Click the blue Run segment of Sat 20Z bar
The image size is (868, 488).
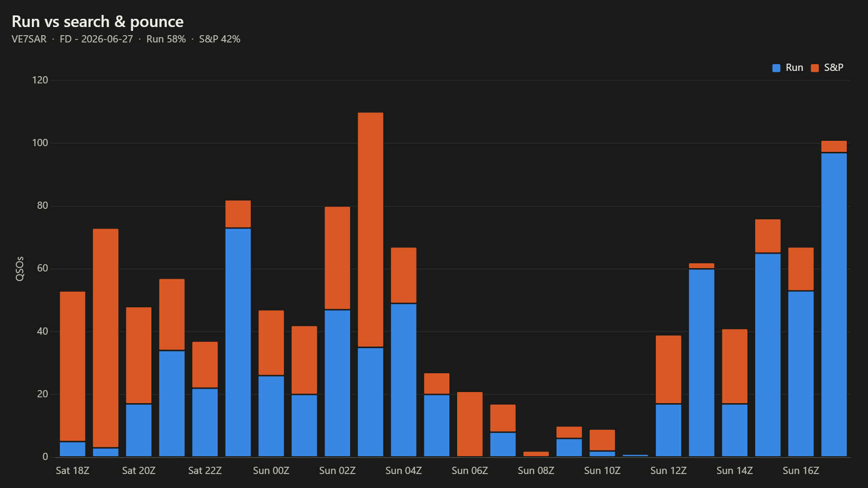139,430
